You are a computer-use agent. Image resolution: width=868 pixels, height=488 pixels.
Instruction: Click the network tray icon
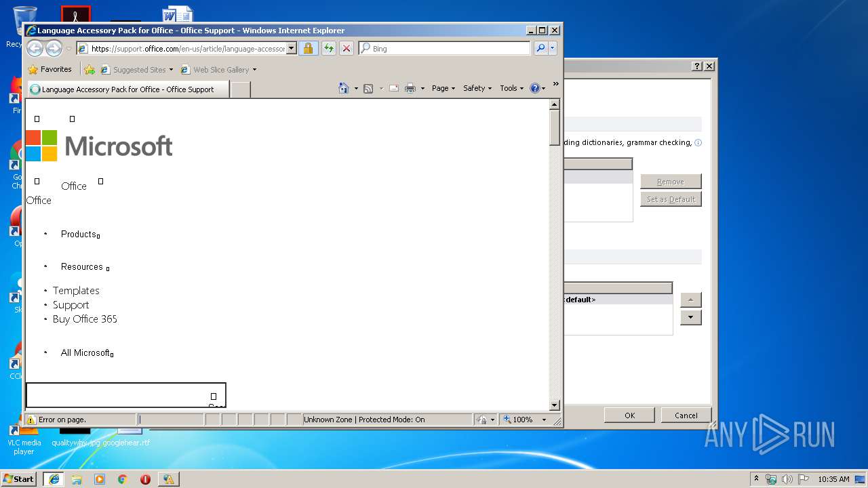pos(771,479)
